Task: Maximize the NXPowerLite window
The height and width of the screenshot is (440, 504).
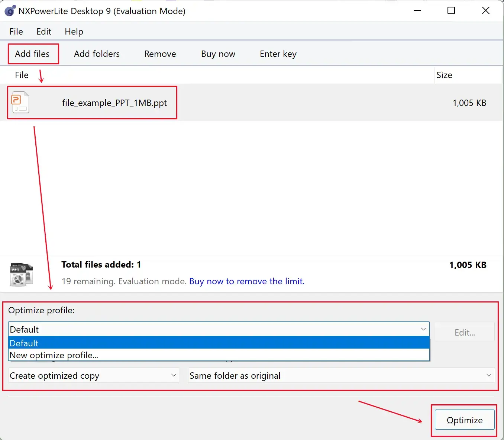Action: click(x=451, y=11)
